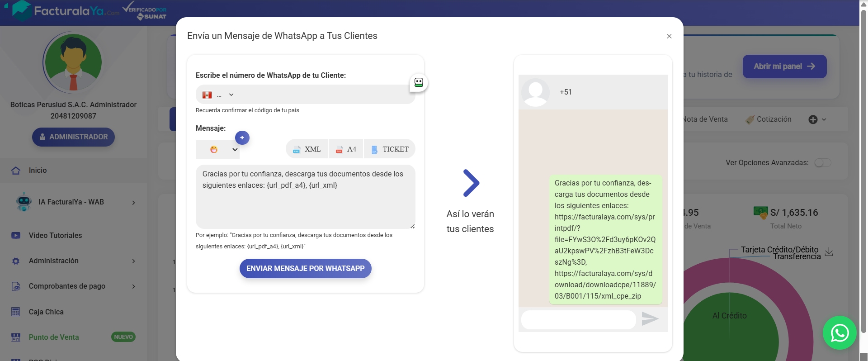Click the Total Neto money icon

pos(761,212)
